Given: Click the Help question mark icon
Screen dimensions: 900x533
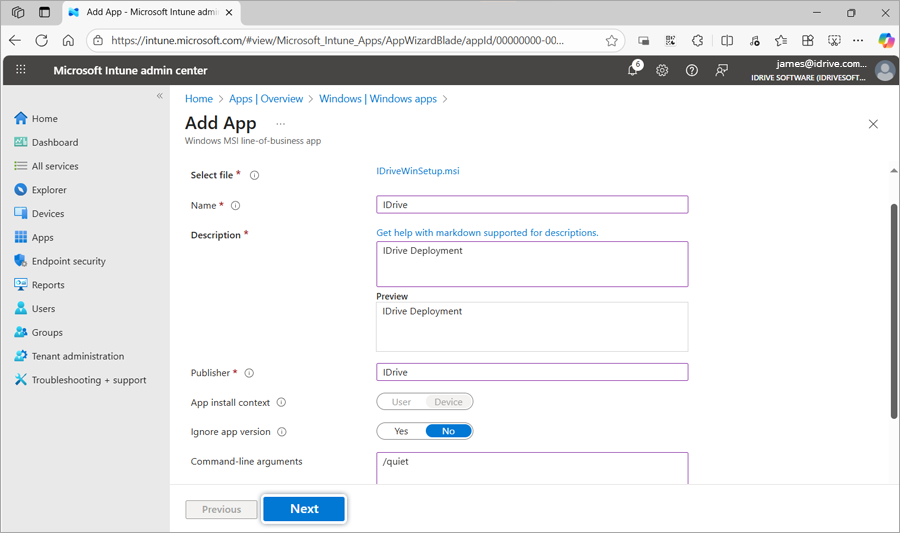Looking at the screenshot, I should click(691, 70).
